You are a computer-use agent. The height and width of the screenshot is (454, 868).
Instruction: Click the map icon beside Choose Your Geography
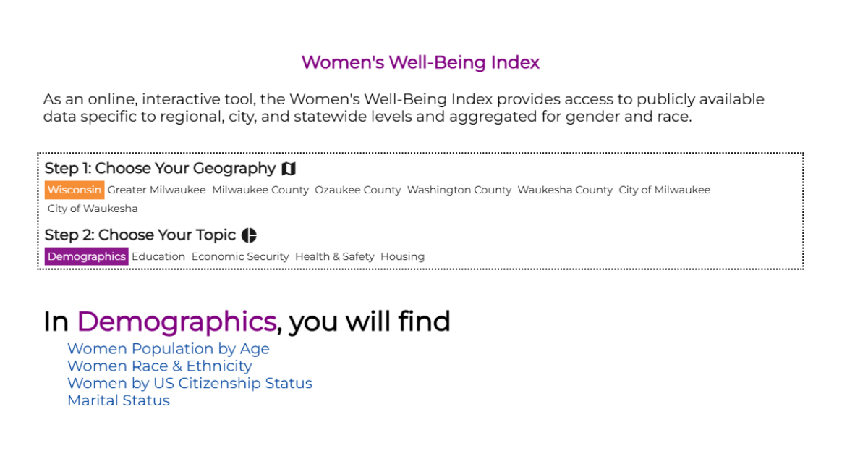click(289, 169)
